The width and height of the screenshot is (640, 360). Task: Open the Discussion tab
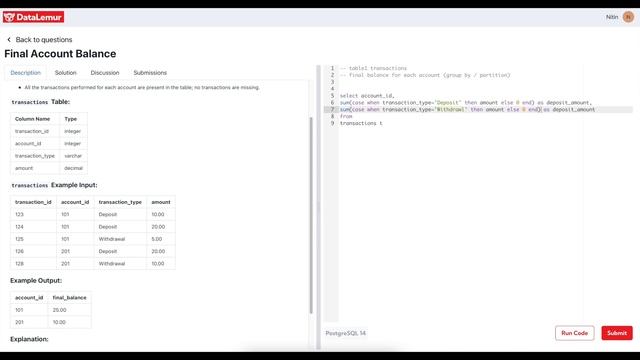tap(105, 73)
